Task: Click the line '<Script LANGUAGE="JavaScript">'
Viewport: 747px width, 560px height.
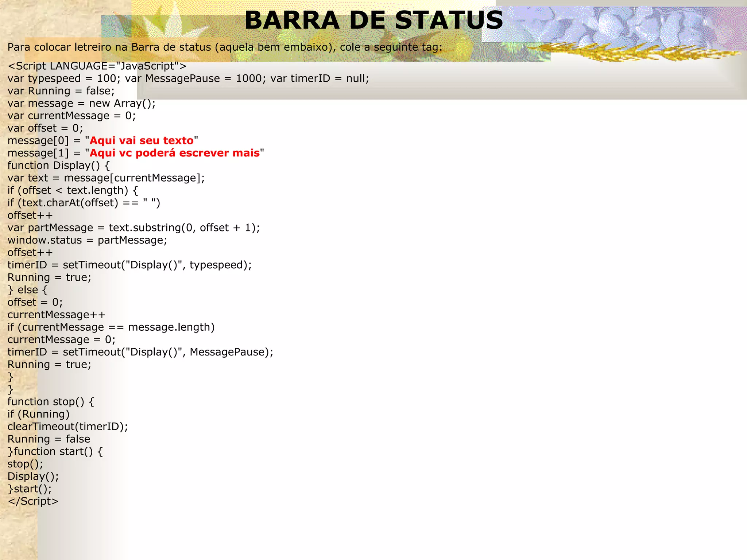Action: 97,66
